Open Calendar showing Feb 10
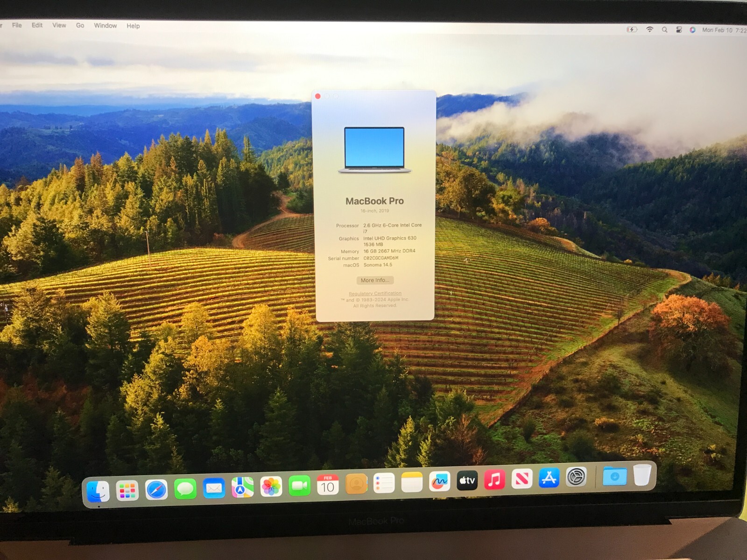This screenshot has width=747, height=560. [328, 485]
